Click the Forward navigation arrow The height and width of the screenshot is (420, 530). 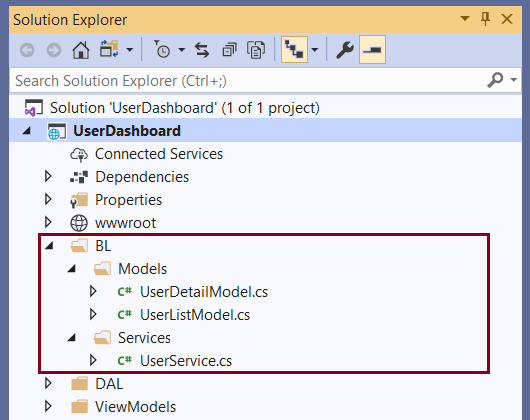54,50
